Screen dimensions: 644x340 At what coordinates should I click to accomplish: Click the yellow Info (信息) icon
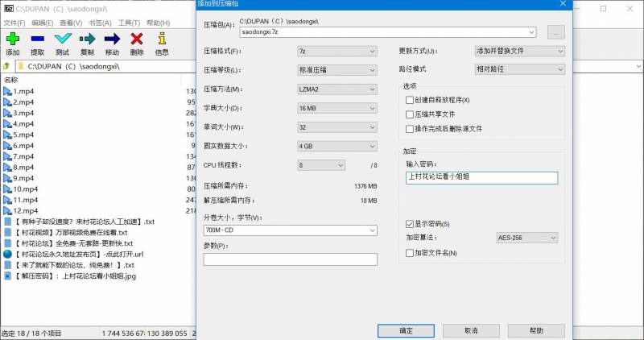(162, 39)
